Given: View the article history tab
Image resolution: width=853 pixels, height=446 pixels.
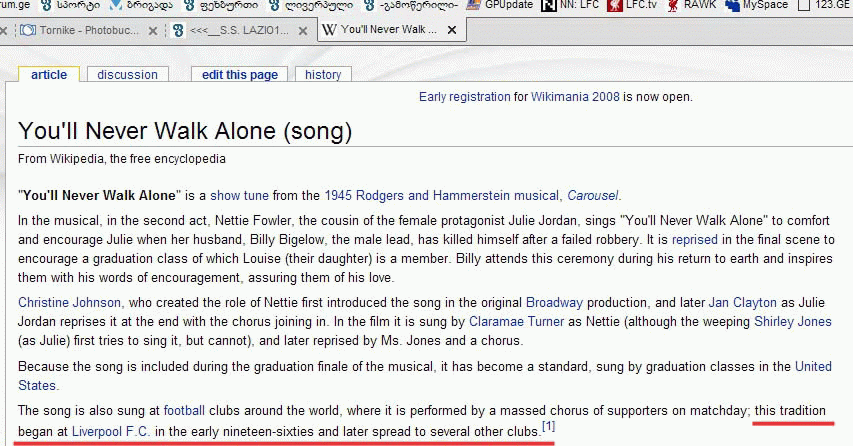Looking at the screenshot, I should pos(323,74).
